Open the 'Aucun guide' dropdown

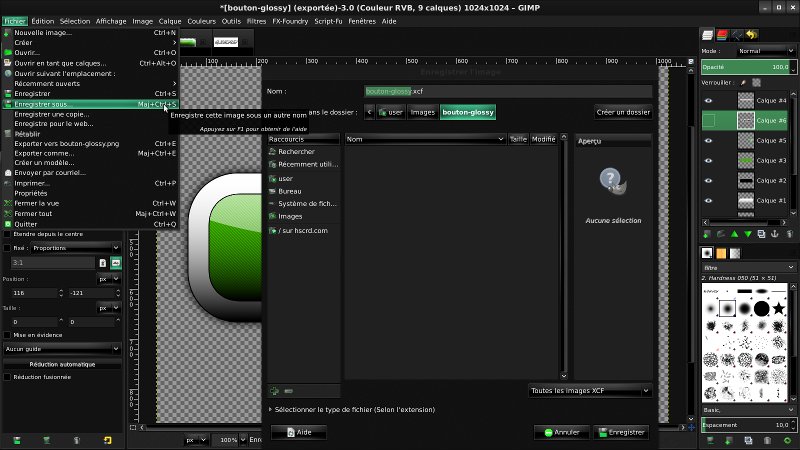[x=62, y=349]
